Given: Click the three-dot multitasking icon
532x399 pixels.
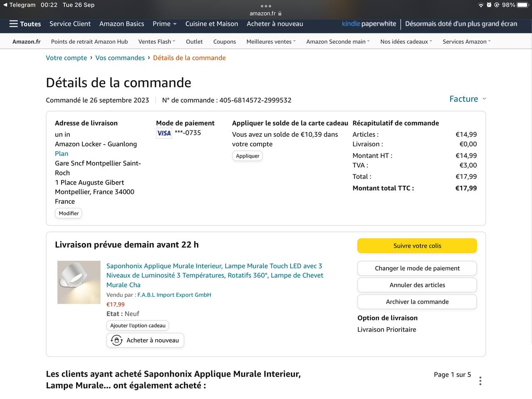Looking at the screenshot, I should click(266, 6).
